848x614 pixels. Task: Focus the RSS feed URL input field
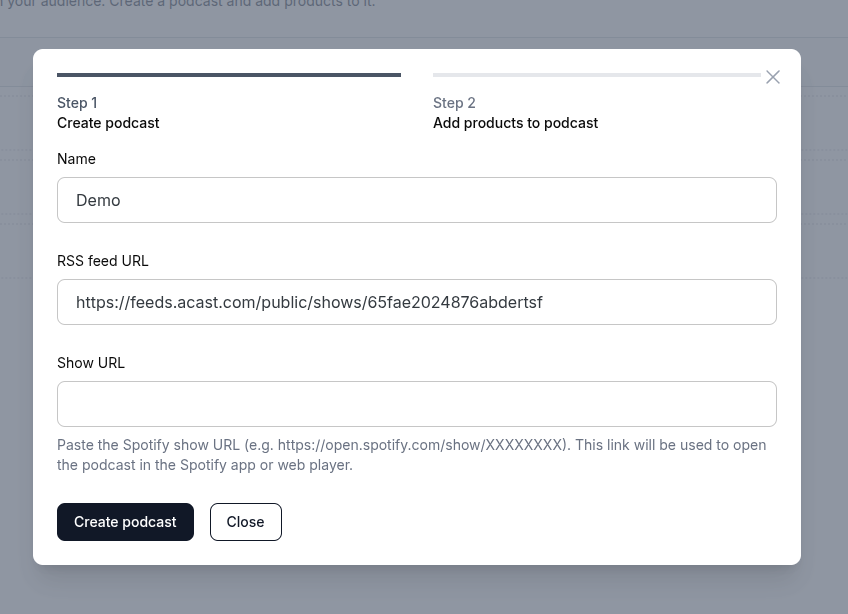click(417, 302)
